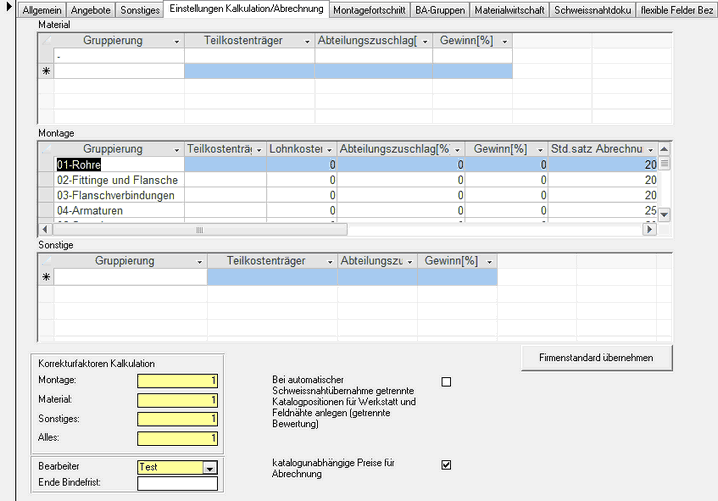
Task: Click the Montage grid scroll-down arrow
Action: point(664,214)
